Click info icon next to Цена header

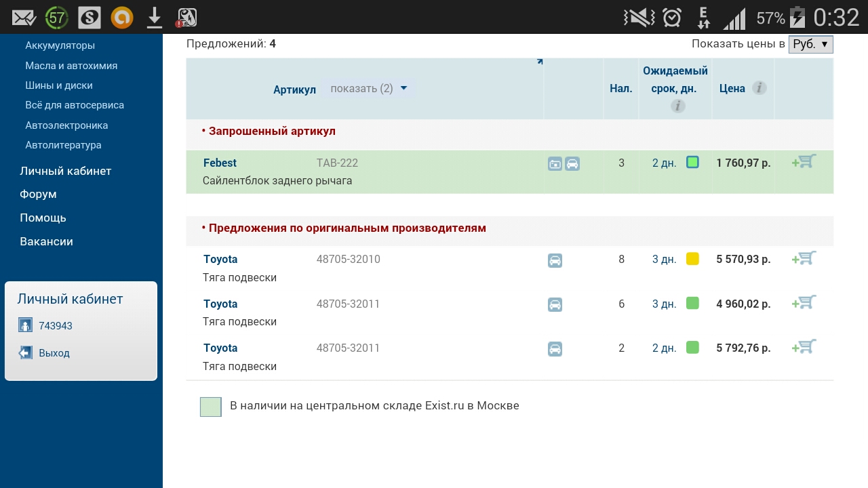(759, 88)
